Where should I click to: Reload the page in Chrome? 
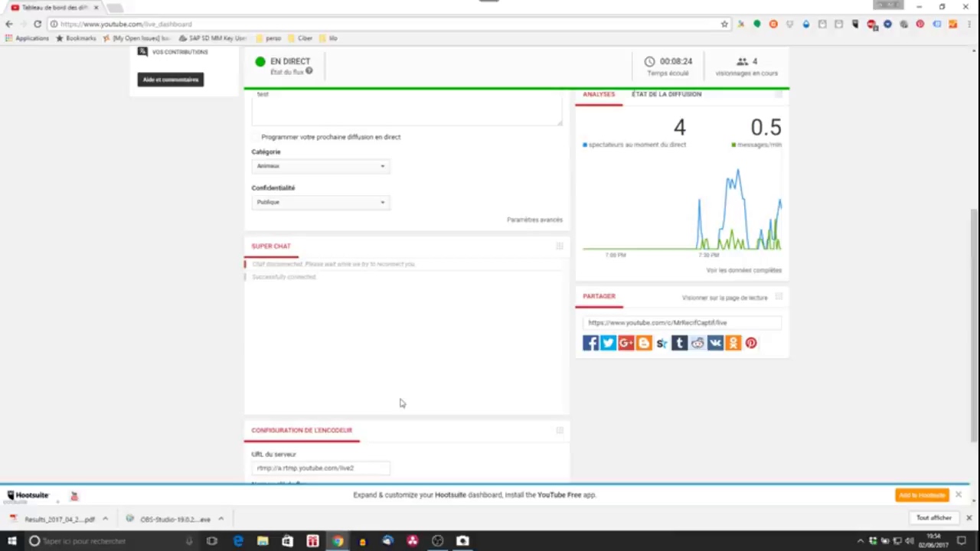[37, 24]
